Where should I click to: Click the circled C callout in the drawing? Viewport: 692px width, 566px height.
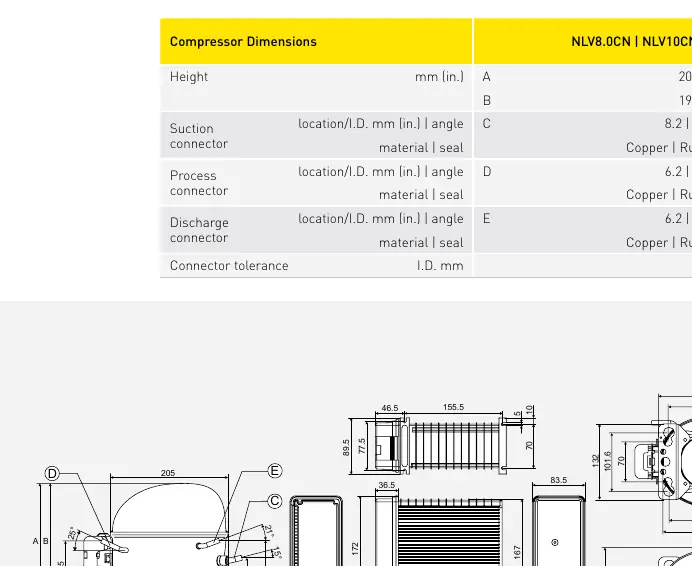(x=275, y=501)
